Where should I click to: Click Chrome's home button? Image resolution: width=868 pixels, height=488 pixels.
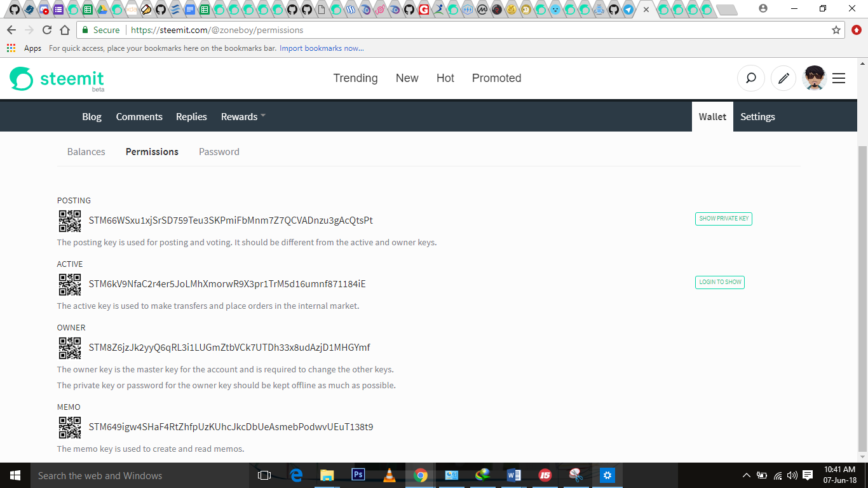pos(65,30)
